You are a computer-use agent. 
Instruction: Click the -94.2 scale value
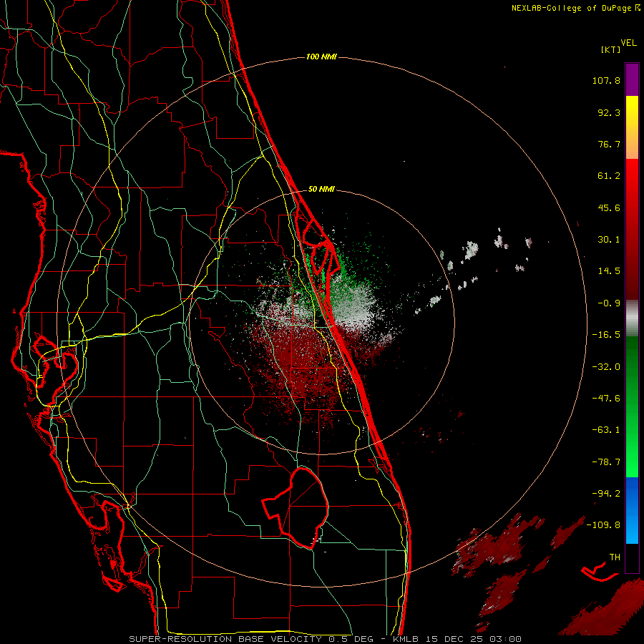pos(606,494)
